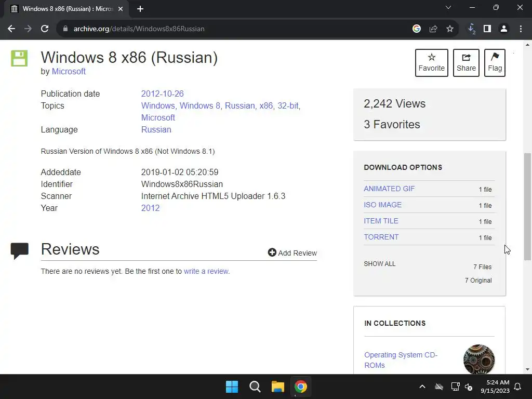Screen dimensions: 532x399
Task: Close the Windows 8 x86 (Russian) tab
Action: tap(121, 9)
